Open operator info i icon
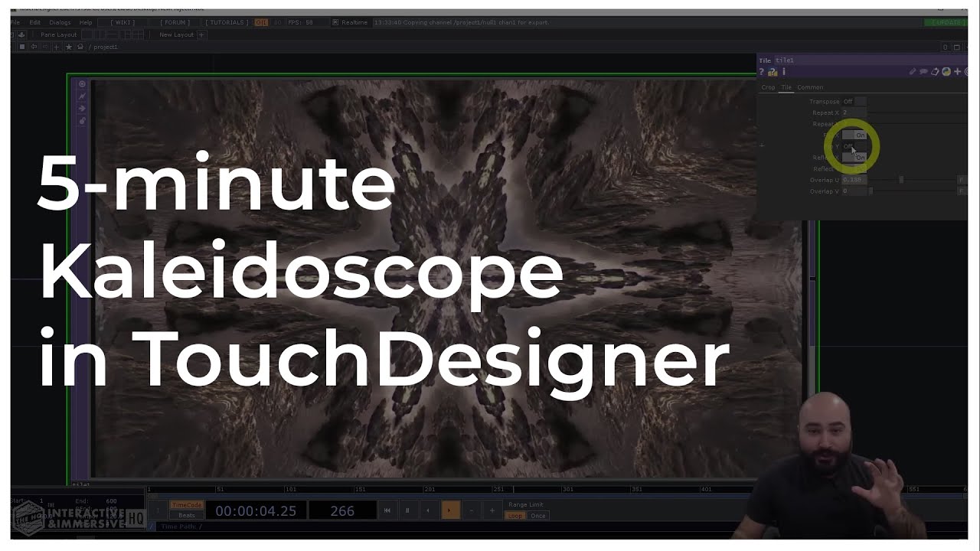Viewport: 980px width, 551px height. [x=783, y=72]
